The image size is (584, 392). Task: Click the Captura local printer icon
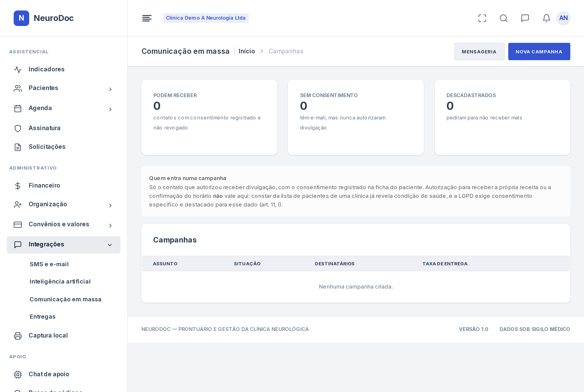[18, 336]
